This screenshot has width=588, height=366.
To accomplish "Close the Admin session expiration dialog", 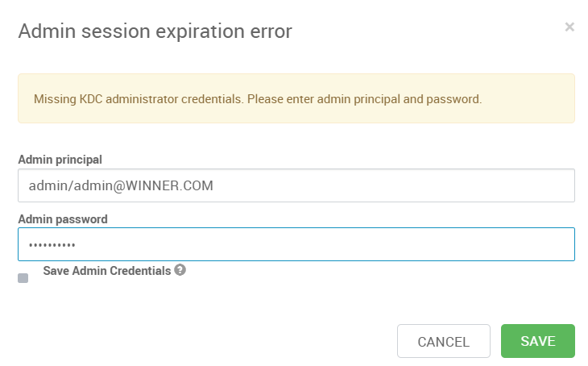I will pyautogui.click(x=569, y=27).
